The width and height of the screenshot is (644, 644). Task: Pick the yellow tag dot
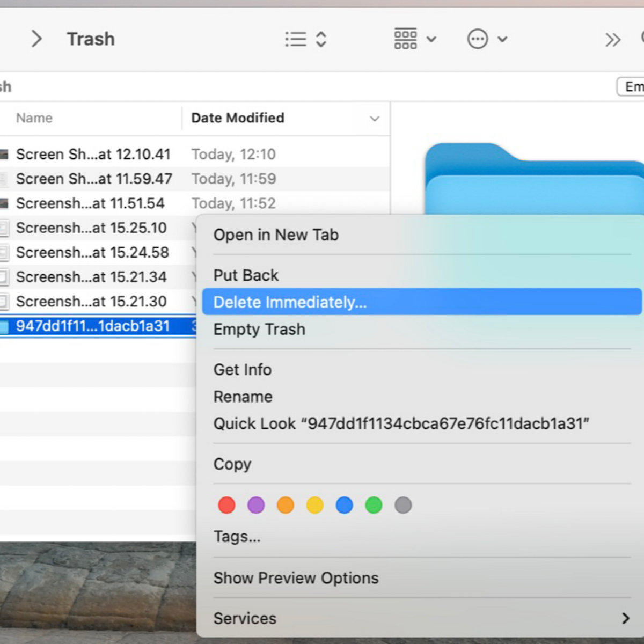pos(315,505)
